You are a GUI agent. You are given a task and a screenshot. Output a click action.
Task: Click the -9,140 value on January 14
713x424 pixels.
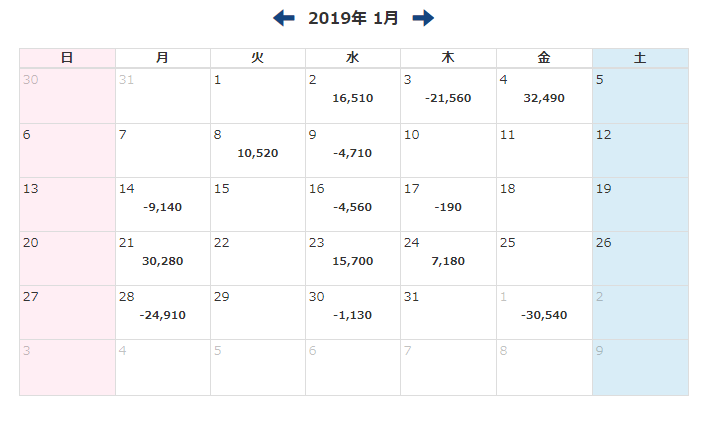click(x=163, y=207)
